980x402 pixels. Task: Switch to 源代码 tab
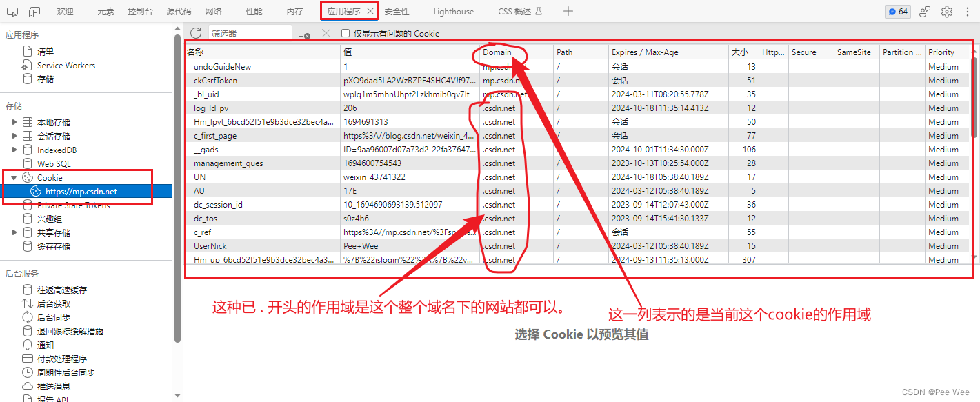point(179,12)
